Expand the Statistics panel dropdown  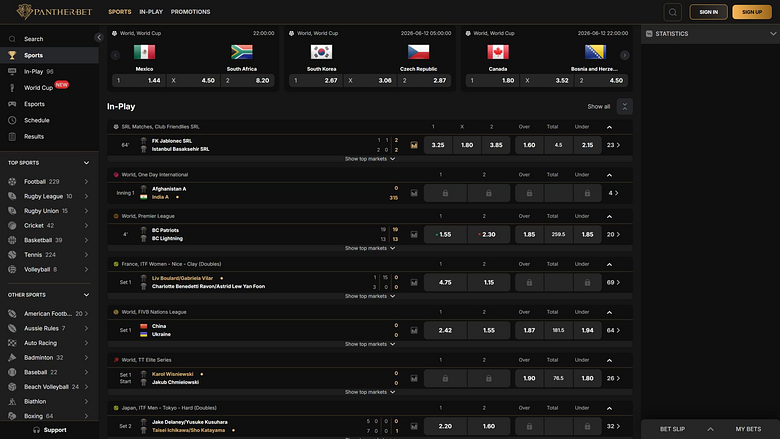773,34
